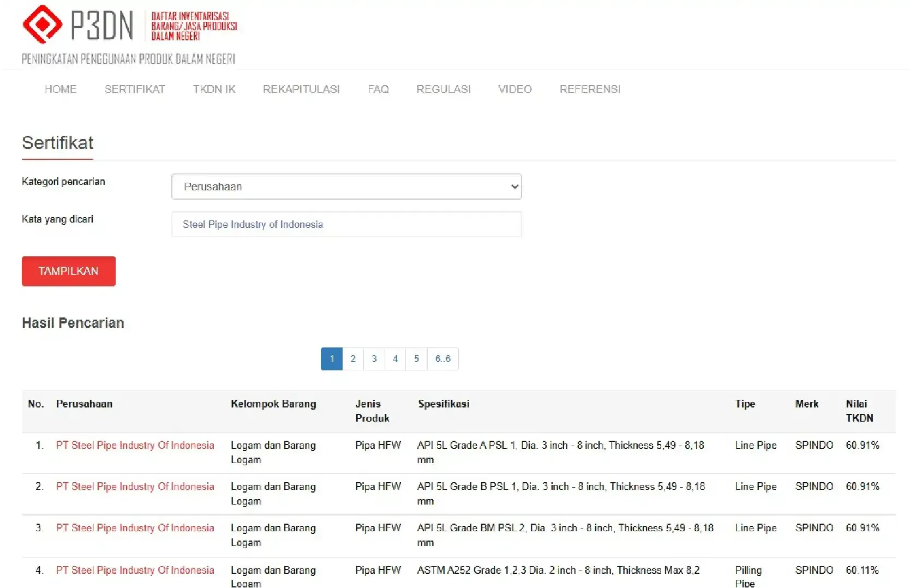910x588 pixels.
Task: Select the REKAPITULASI menu
Action: point(301,89)
